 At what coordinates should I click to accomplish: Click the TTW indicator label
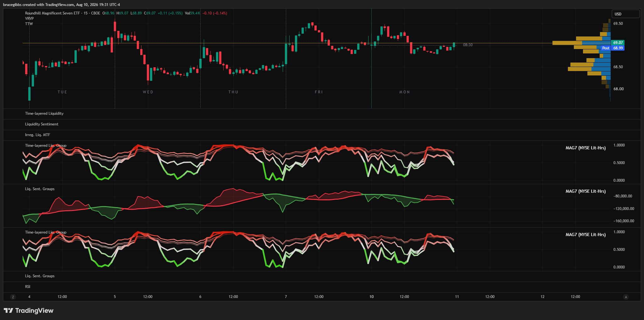29,24
